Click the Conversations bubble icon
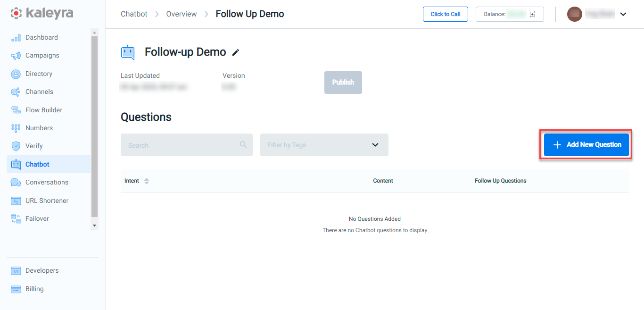Viewport: 644px width, 310px height. 16,183
